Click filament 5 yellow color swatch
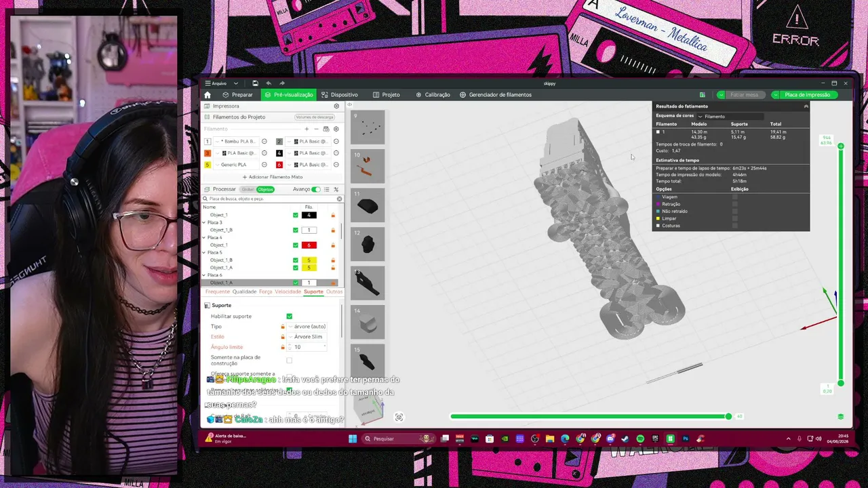 pyautogui.click(x=208, y=165)
